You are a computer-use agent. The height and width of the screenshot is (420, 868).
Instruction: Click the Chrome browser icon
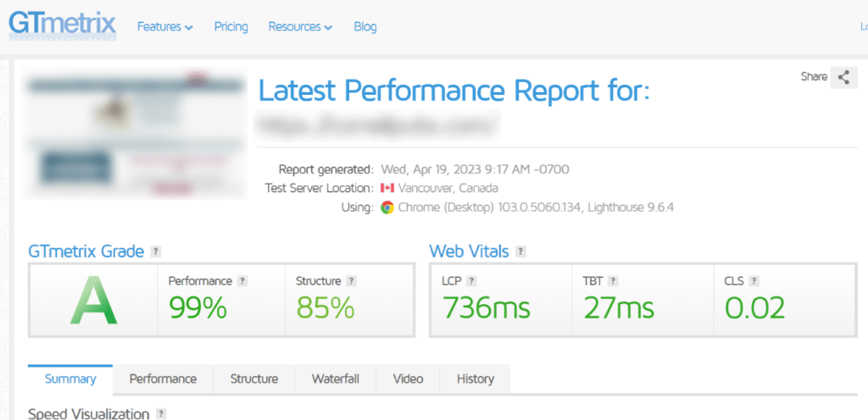click(387, 207)
